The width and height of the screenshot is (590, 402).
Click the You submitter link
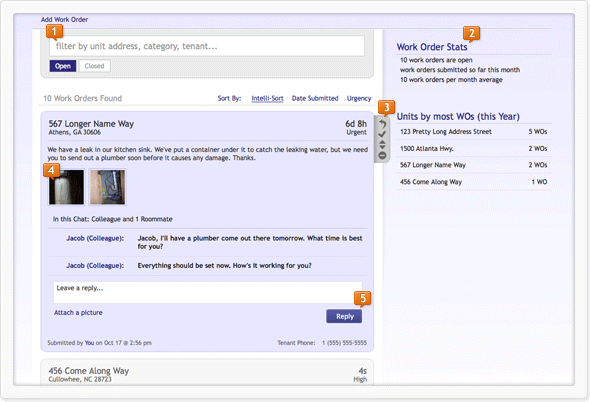pyautogui.click(x=89, y=343)
